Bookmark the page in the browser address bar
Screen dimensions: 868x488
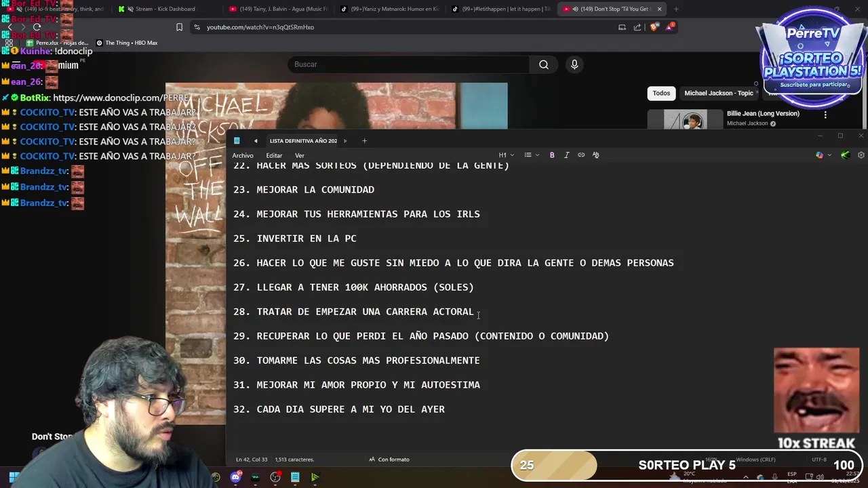179,27
